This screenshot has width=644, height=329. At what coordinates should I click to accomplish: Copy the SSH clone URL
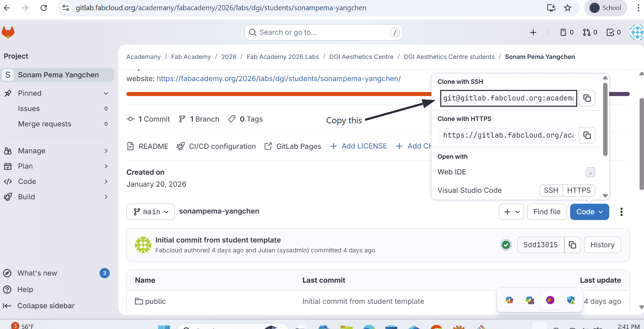point(587,98)
